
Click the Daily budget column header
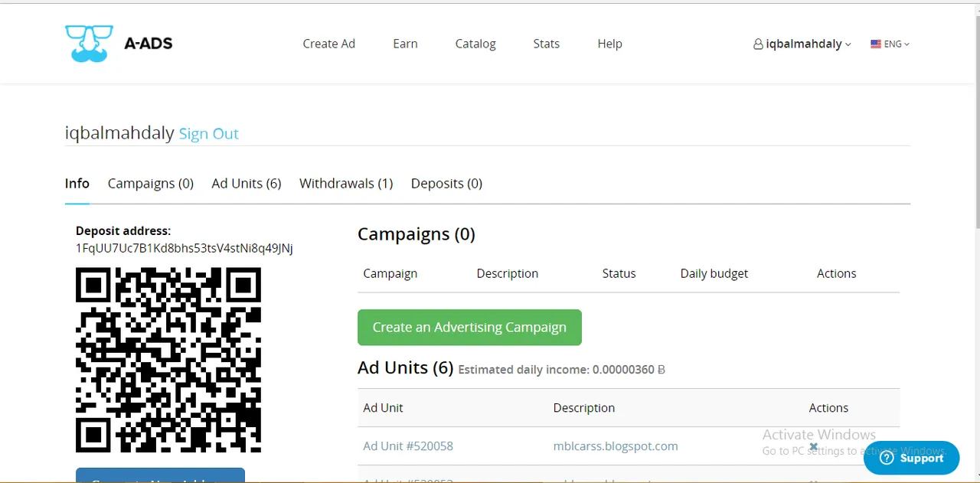[714, 273]
